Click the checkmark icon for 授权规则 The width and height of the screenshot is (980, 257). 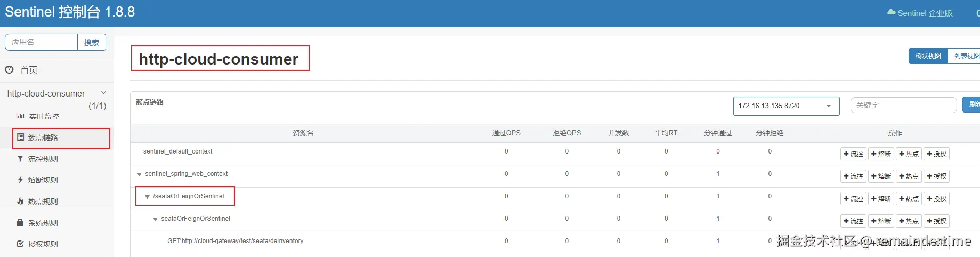(x=20, y=244)
